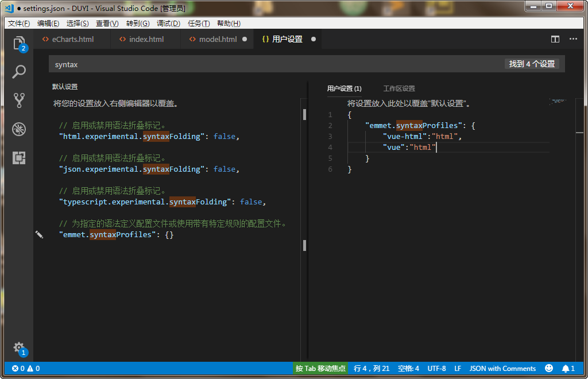Image resolution: width=588 pixels, height=379 pixels.
Task: Open the 文件(F) menu
Action: tap(19, 23)
